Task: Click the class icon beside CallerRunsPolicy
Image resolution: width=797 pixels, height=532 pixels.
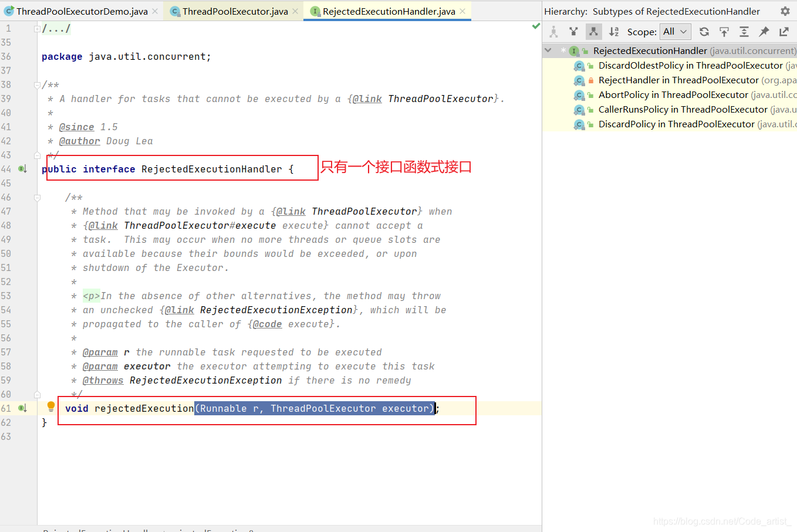Action: (x=579, y=110)
